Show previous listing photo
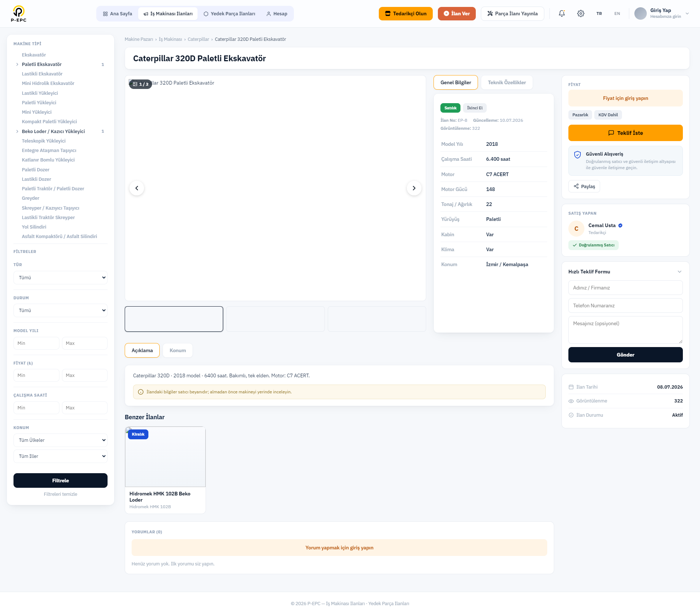The image size is (700, 615). pos(137,188)
